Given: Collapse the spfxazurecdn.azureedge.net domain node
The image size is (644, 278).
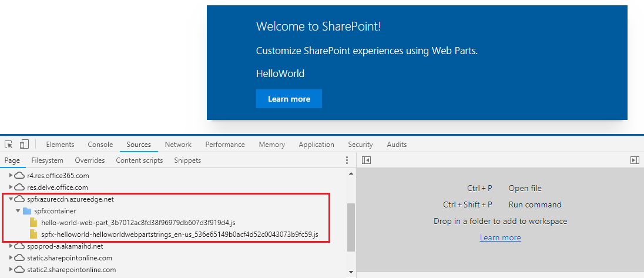Looking at the screenshot, I should pyautogui.click(x=11, y=199).
